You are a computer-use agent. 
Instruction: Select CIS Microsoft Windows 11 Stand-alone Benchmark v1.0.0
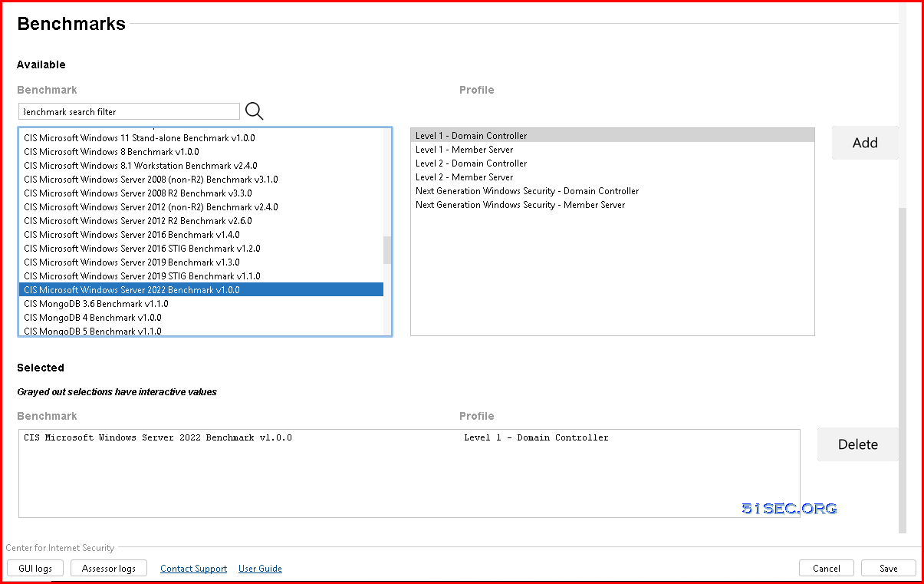tap(201, 138)
